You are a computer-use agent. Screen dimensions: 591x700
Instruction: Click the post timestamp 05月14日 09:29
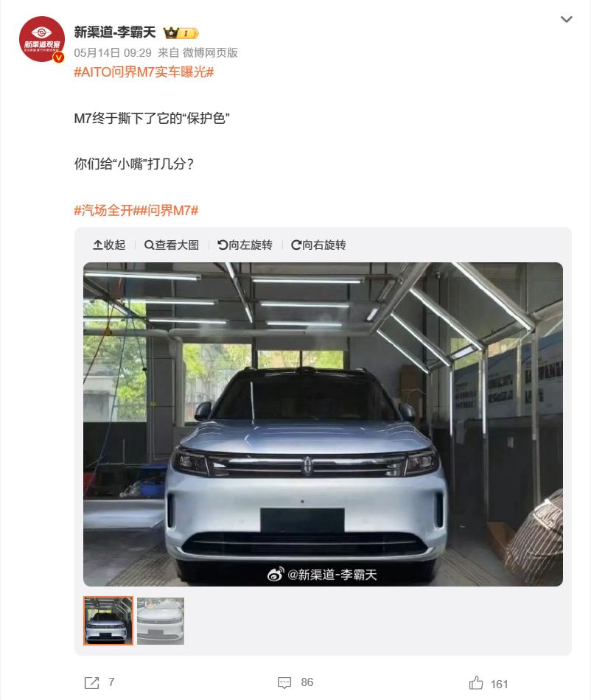pos(113,52)
